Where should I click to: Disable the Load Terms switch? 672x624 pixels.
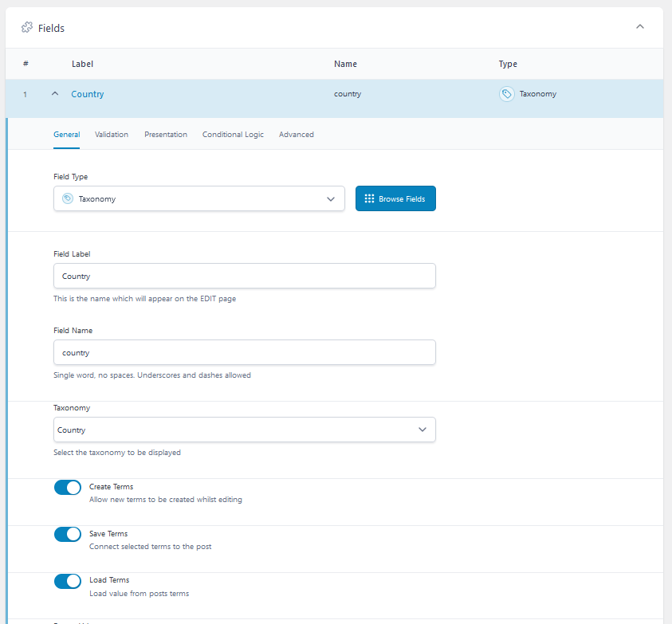(68, 581)
